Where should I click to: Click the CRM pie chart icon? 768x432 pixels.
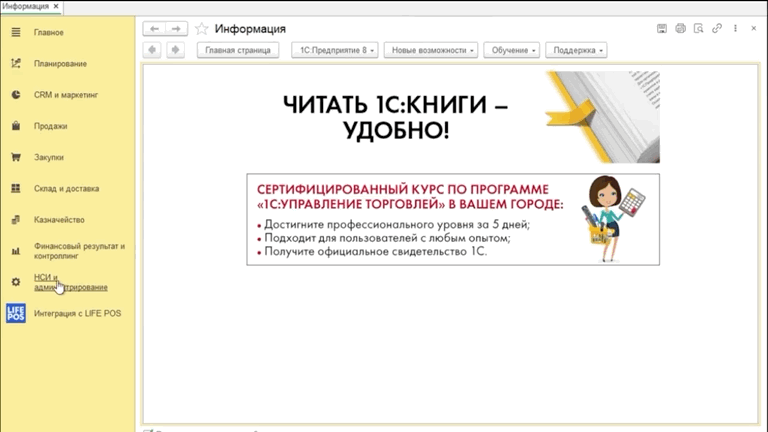[16, 95]
